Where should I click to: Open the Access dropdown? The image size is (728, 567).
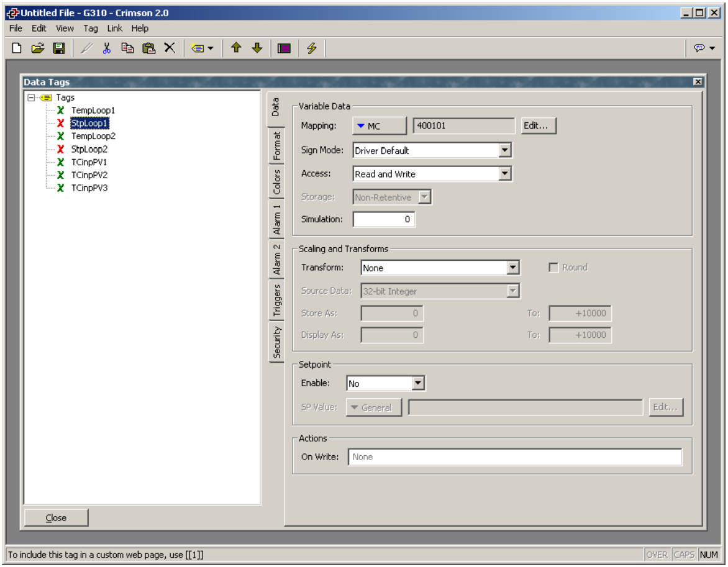coord(505,174)
